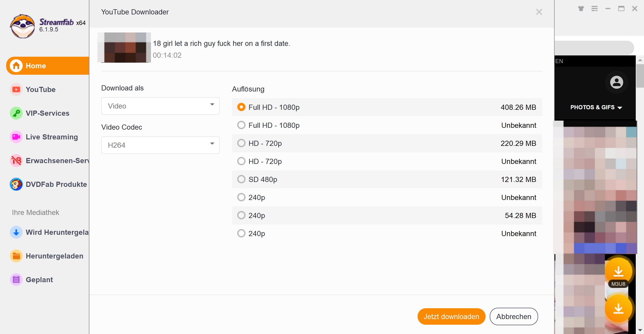Expand the PHOTOS & GIFS menu
This screenshot has width=644, height=334.
[596, 107]
